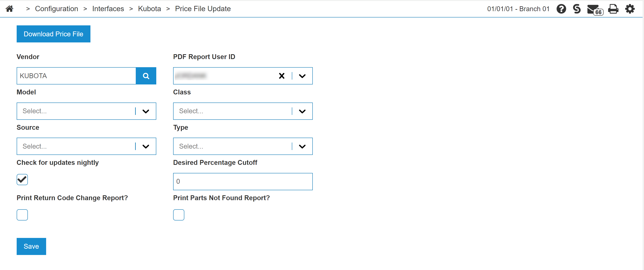This screenshot has height=270, width=644.
Task: Open the Class dropdown
Action: 302,111
